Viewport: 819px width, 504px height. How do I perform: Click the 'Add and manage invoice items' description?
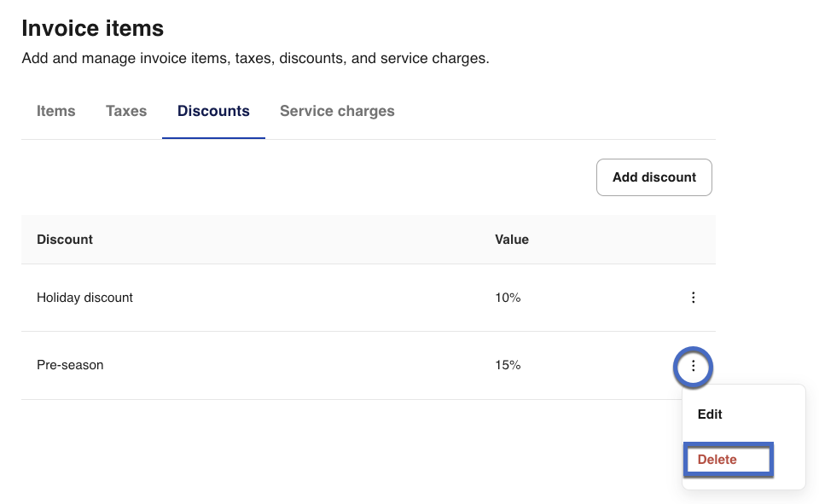[255, 59]
